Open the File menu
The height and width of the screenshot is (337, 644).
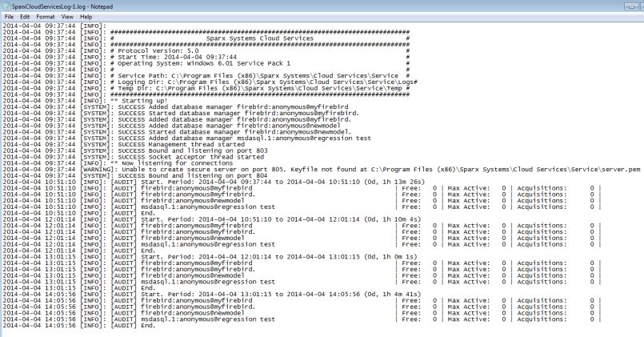point(8,16)
